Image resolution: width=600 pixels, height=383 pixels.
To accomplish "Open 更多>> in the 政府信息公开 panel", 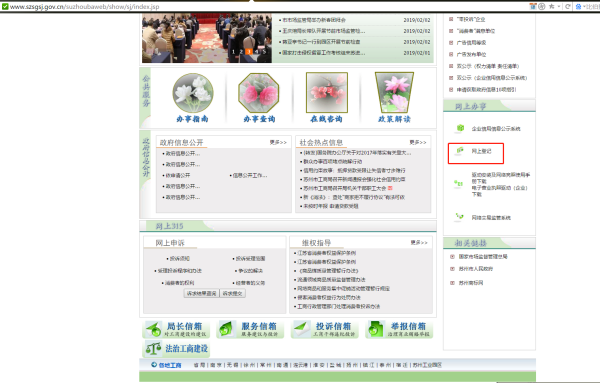I will [x=278, y=142].
